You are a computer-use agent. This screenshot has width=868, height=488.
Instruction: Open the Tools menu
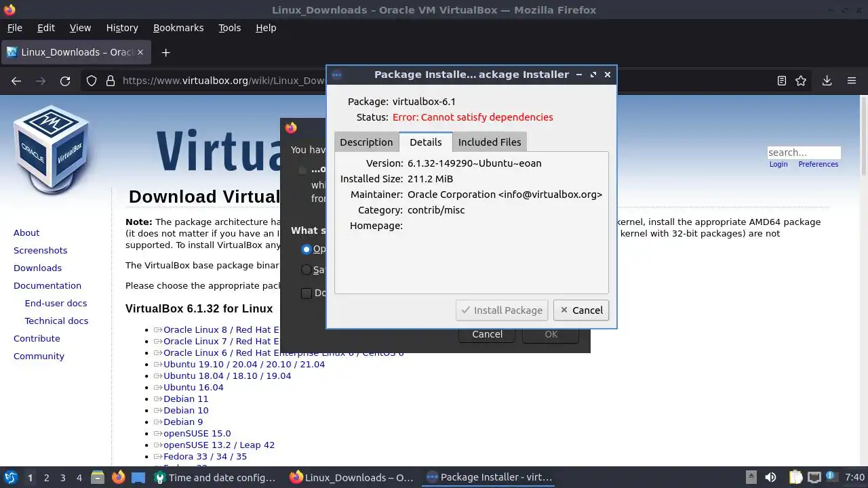(229, 28)
